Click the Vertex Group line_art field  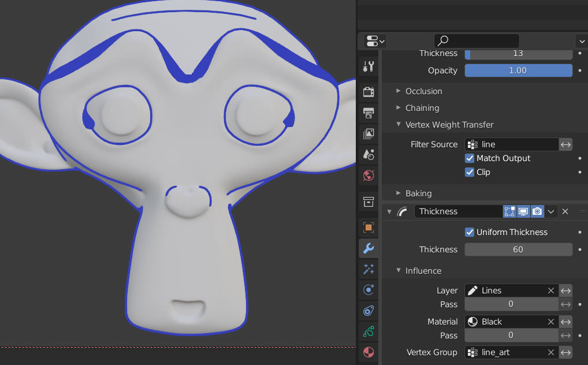tap(512, 352)
